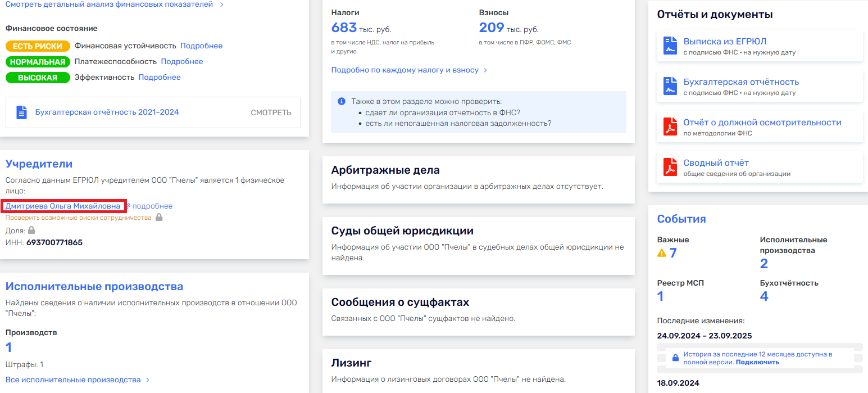Viewport: 868px width, 393px height.
Task: Open founder Дмитриева Ольга Михайловна profile
Action: pyautogui.click(x=63, y=206)
